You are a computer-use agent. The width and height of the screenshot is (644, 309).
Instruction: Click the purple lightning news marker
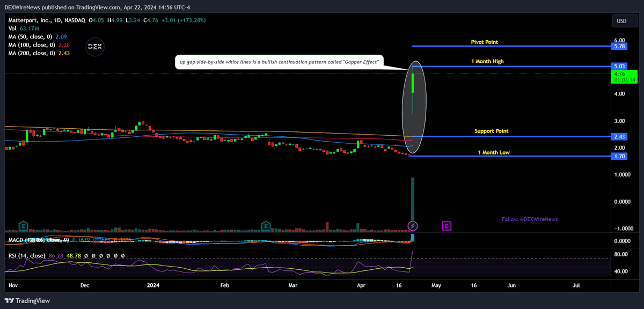click(x=413, y=226)
